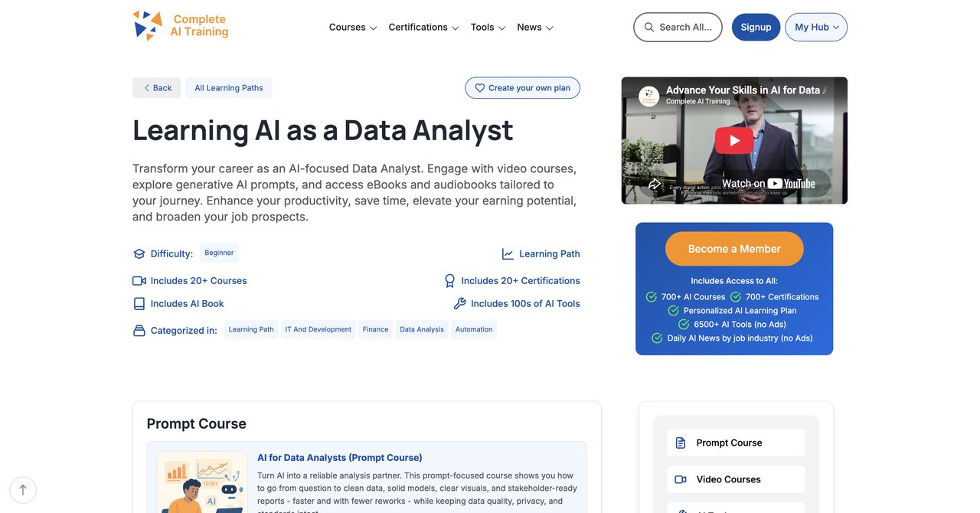Open Watch on YouTube link
The image size is (980, 513).
tap(768, 183)
